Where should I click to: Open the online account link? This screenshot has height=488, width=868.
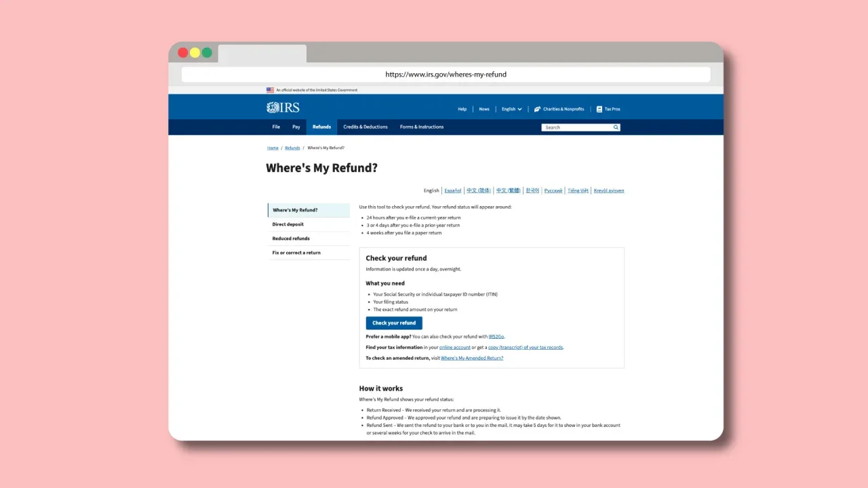point(454,347)
